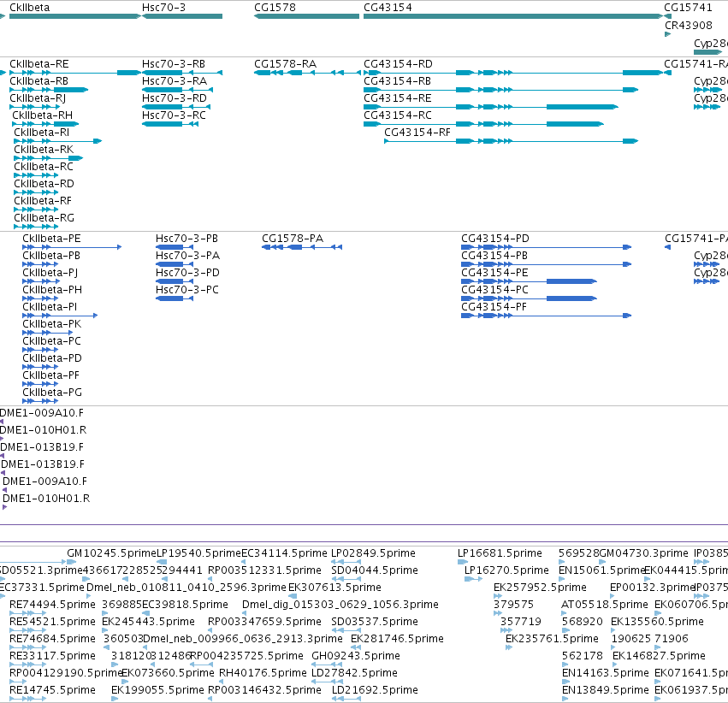Click transcript label CkIIbeta-RC
Image resolution: width=728 pixels, height=703 pixels.
tap(44, 167)
